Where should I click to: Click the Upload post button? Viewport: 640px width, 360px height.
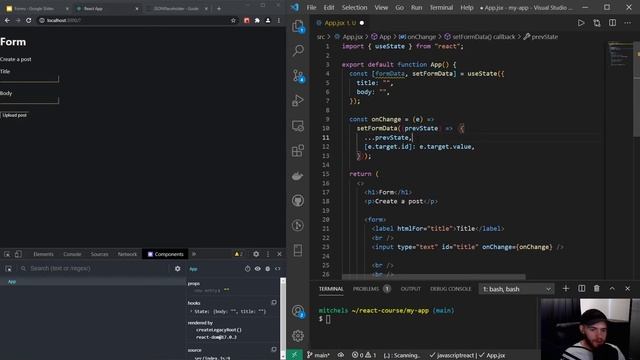coord(14,115)
